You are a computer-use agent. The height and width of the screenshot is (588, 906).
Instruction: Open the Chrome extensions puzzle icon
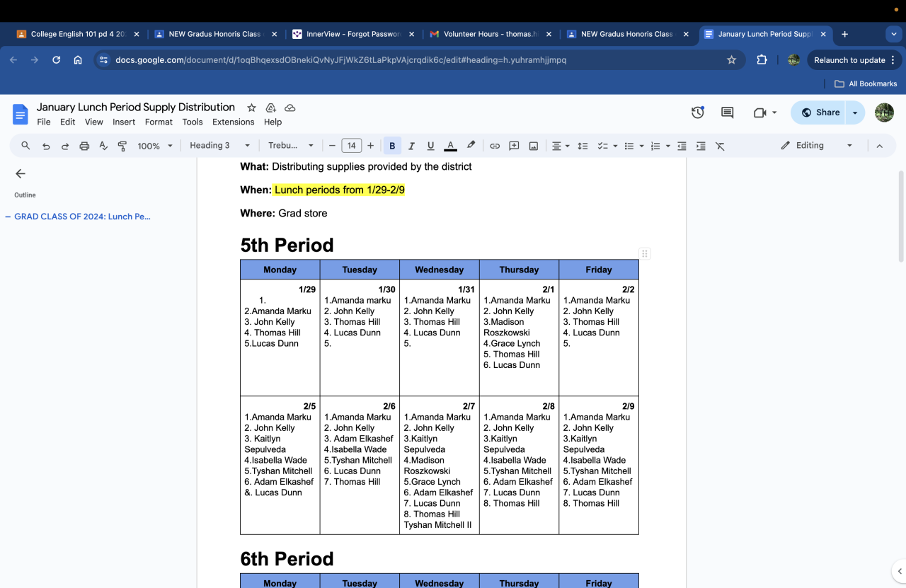762,60
